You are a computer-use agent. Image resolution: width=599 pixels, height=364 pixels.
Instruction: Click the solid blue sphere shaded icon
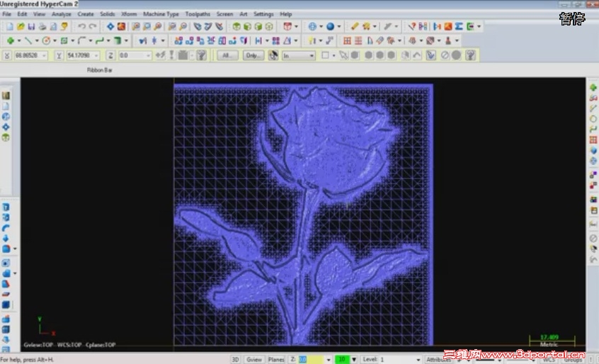coord(331,26)
